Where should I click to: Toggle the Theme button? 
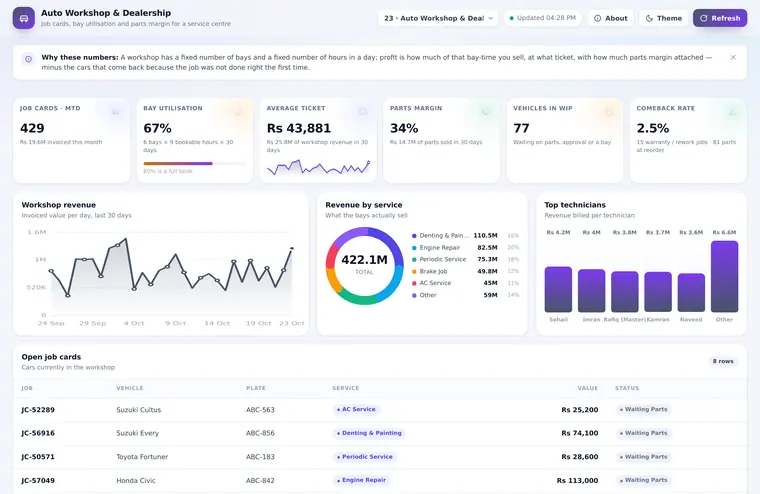click(x=664, y=18)
